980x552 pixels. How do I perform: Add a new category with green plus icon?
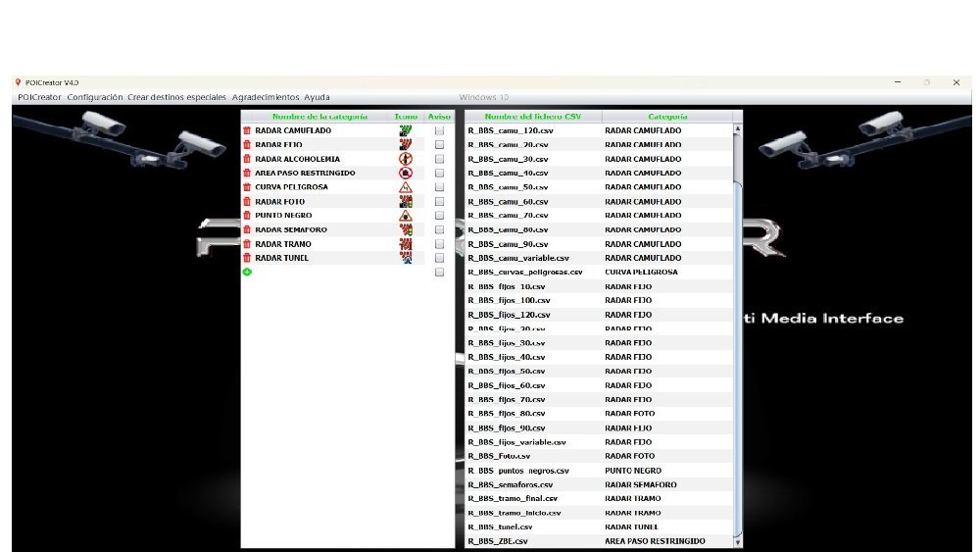pyautogui.click(x=247, y=272)
